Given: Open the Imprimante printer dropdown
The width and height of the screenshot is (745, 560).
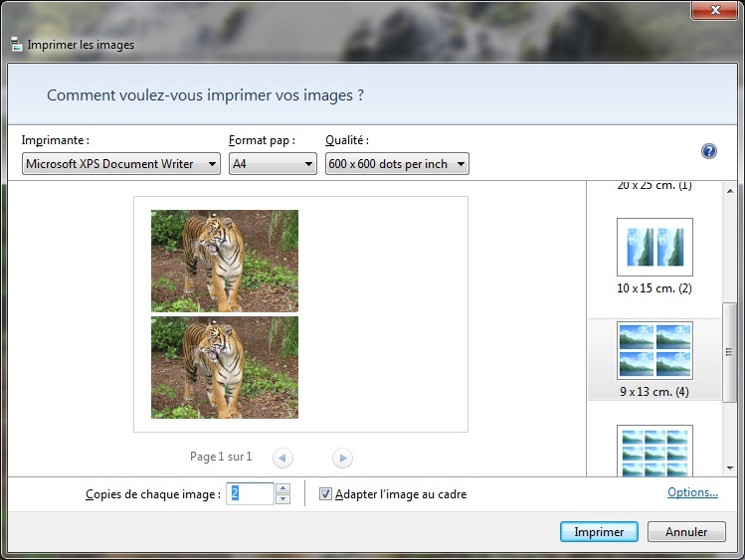Looking at the screenshot, I should 121,164.
